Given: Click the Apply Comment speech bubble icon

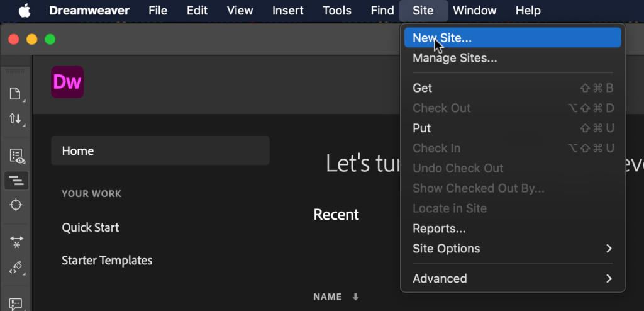Looking at the screenshot, I should click(16, 303).
